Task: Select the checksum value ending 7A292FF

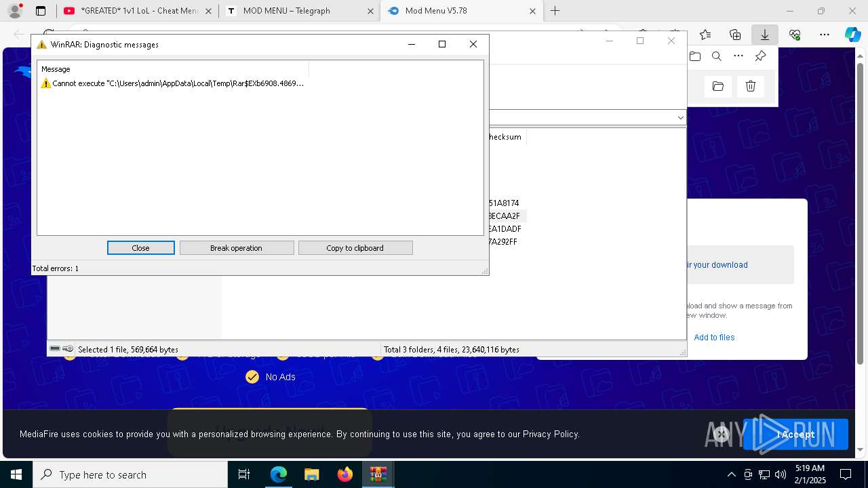Action: pyautogui.click(x=503, y=242)
